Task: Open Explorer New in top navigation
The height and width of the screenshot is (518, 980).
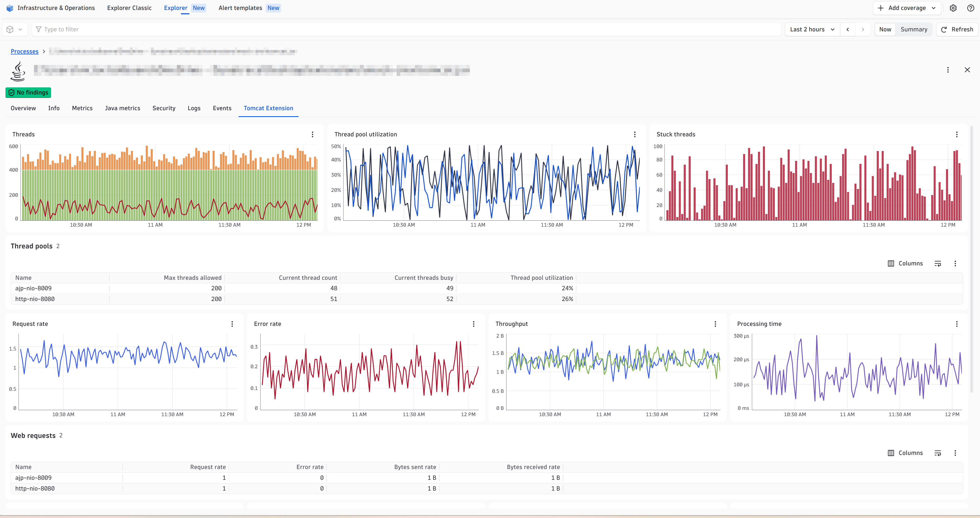Action: tap(185, 8)
